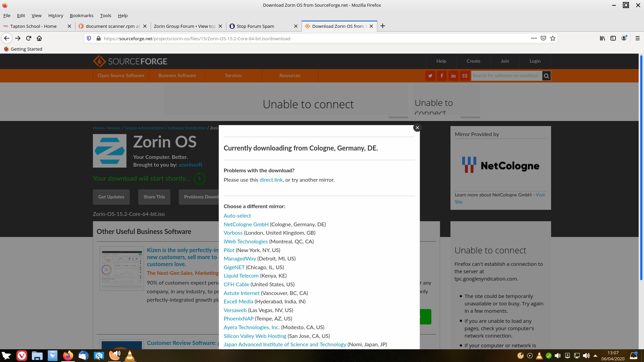
Task: Click the browser Back arrow button
Action: click(7, 38)
